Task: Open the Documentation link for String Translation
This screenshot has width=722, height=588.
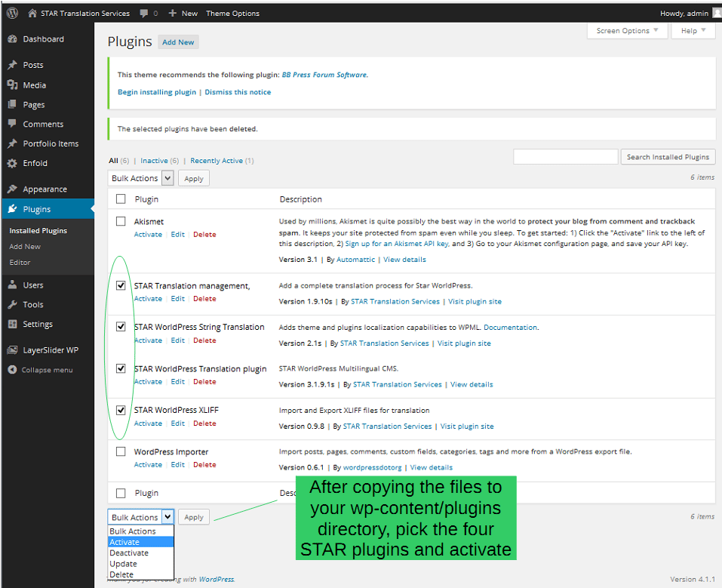Action: coord(510,328)
